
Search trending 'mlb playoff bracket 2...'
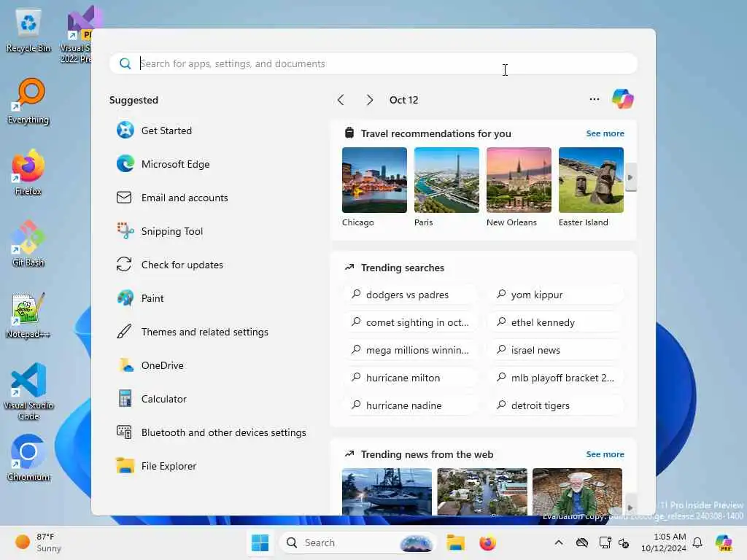click(x=556, y=378)
